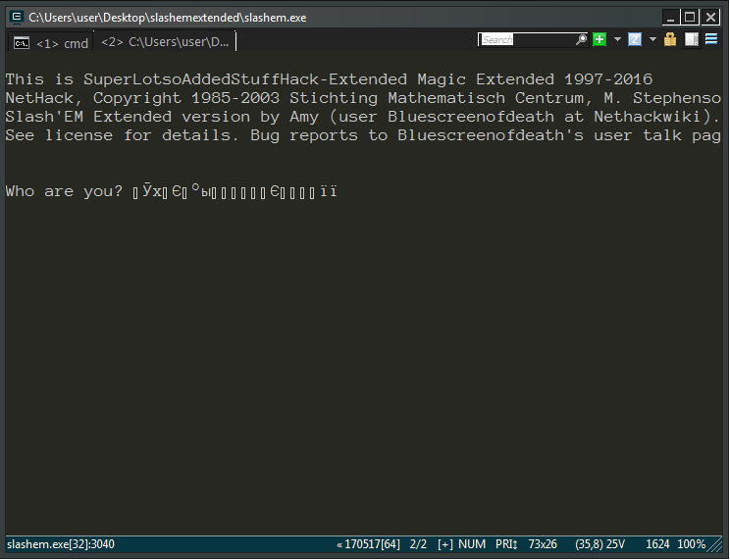This screenshot has height=560, width=730.
Task: Click the magnifier icon in search box
Action: pyautogui.click(x=581, y=39)
